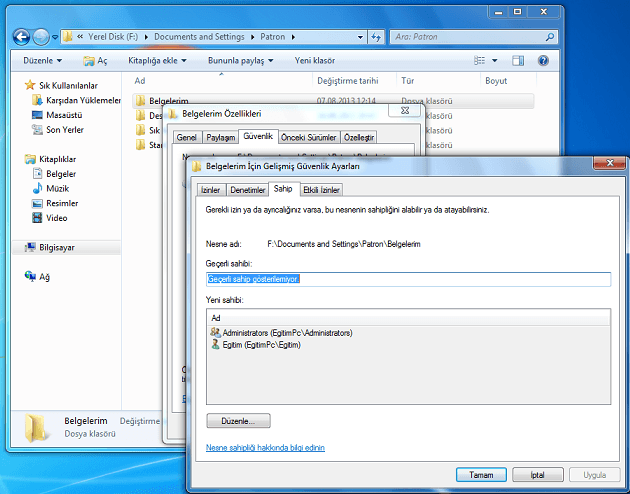Switch to the İzinler tab
The height and width of the screenshot is (494, 630).
coord(210,189)
